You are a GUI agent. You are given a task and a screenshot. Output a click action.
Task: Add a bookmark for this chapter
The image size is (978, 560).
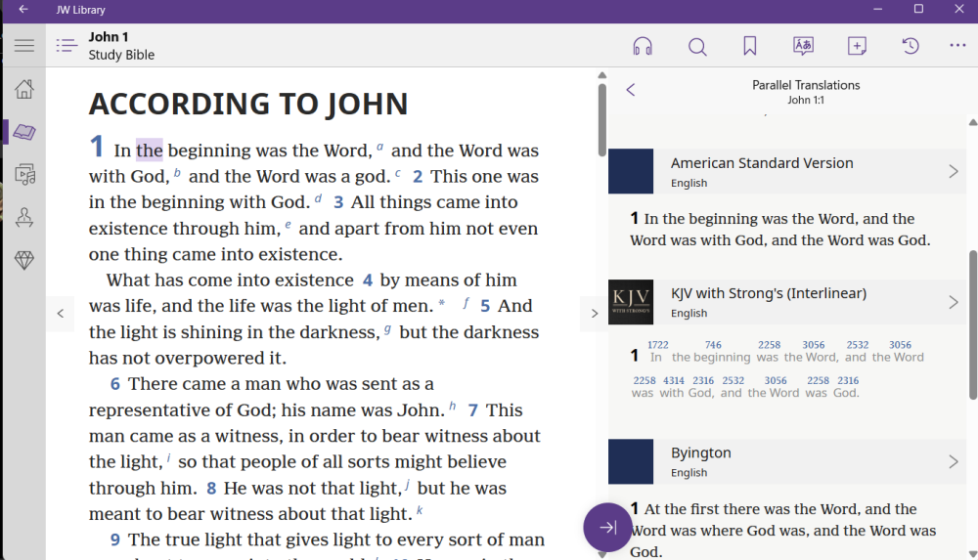pyautogui.click(x=750, y=46)
